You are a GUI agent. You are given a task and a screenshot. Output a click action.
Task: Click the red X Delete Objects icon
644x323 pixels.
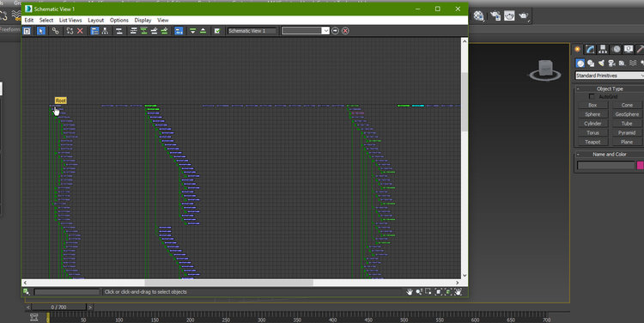(80, 31)
